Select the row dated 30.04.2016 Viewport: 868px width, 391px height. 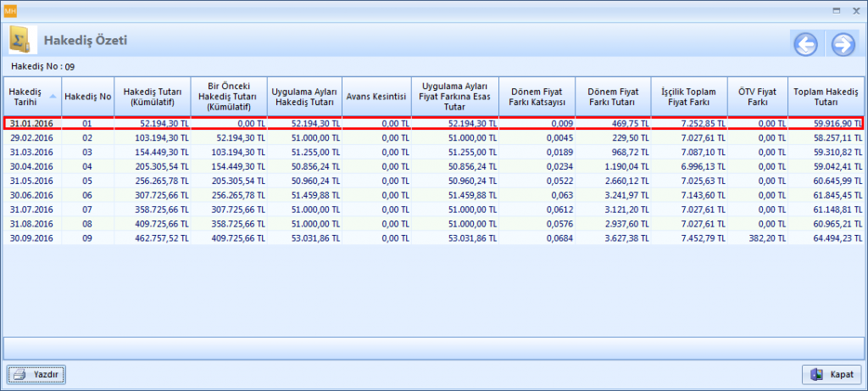(x=31, y=166)
